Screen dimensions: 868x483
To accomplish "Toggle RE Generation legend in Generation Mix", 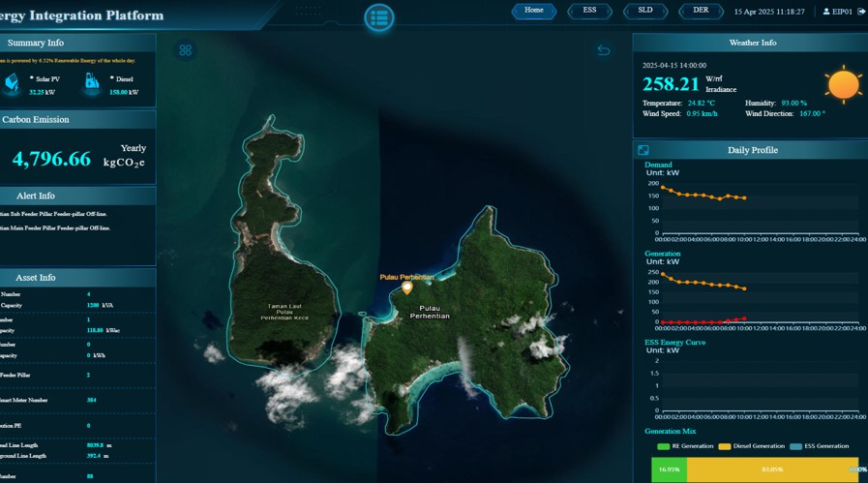I will pyautogui.click(x=684, y=446).
